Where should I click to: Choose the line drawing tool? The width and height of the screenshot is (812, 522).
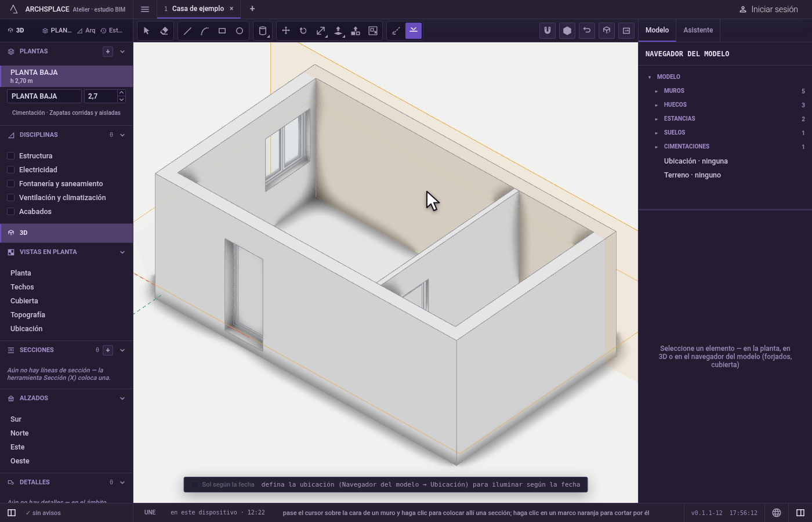pos(187,31)
